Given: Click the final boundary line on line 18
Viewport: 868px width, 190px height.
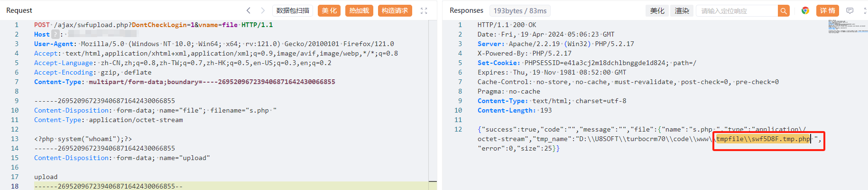Looking at the screenshot, I should tap(108, 186).
